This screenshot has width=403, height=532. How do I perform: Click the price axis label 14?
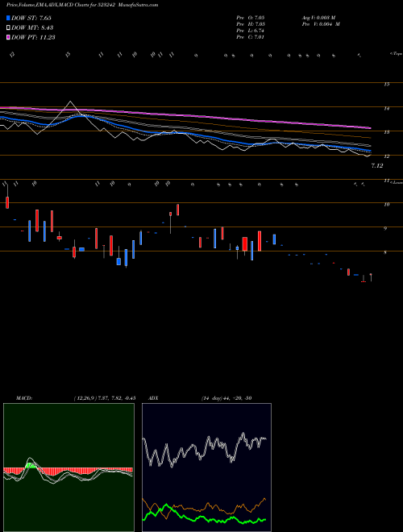coord(386,109)
